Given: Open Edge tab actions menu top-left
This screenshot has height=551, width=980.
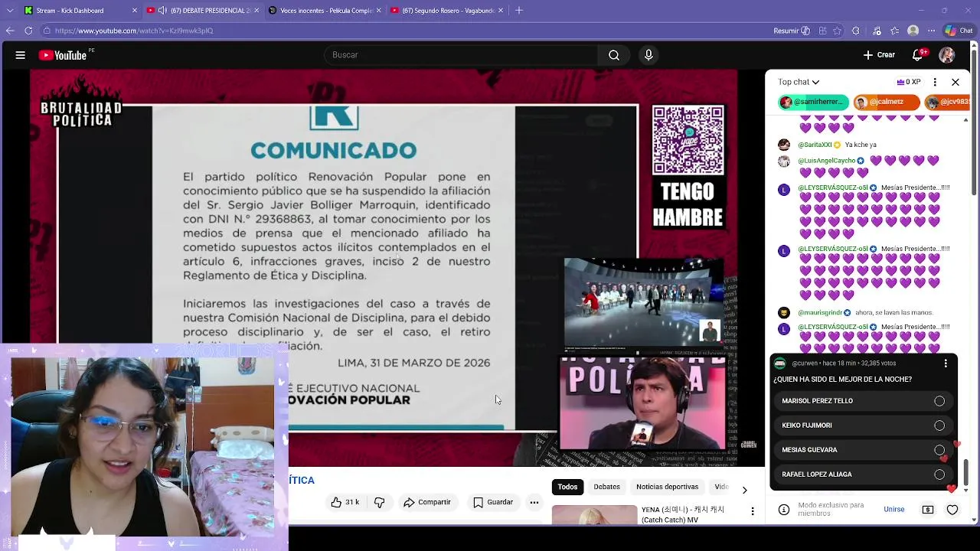Looking at the screenshot, I should coord(9,10).
